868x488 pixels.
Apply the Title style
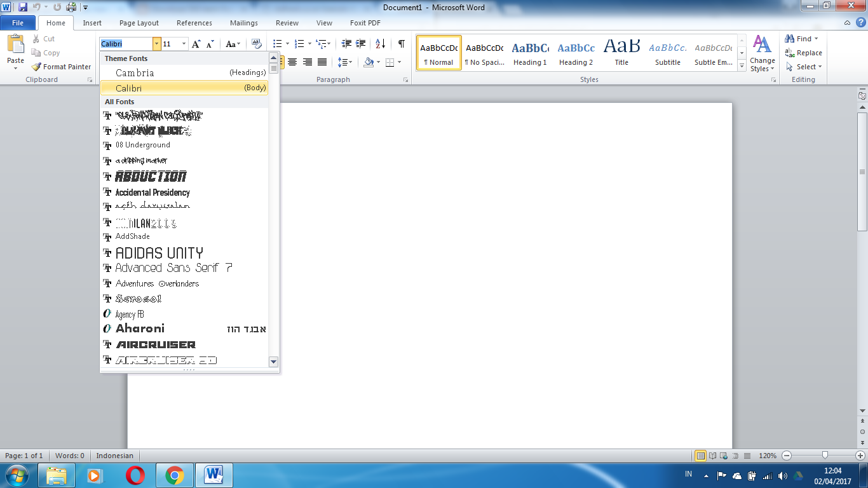(x=622, y=53)
